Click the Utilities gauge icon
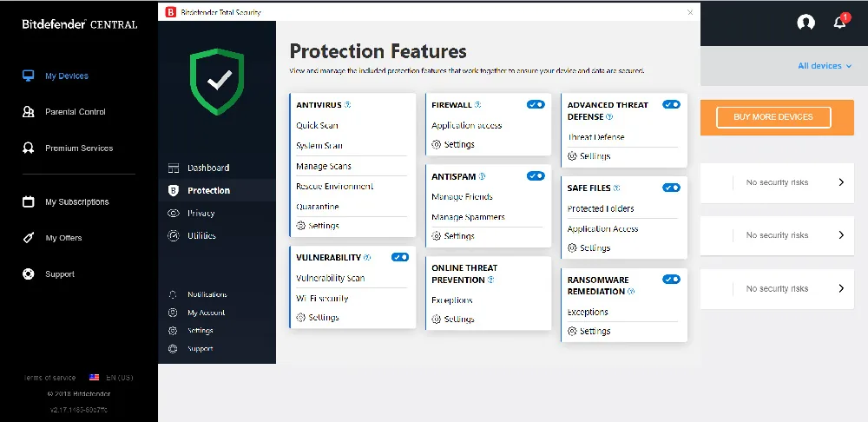This screenshot has width=868, height=422. click(x=174, y=236)
